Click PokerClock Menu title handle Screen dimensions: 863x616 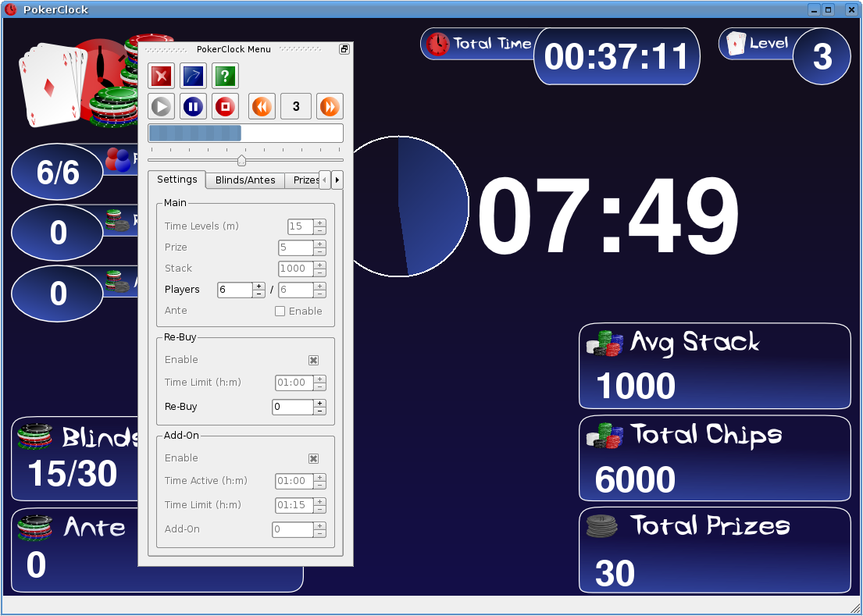tap(234, 49)
